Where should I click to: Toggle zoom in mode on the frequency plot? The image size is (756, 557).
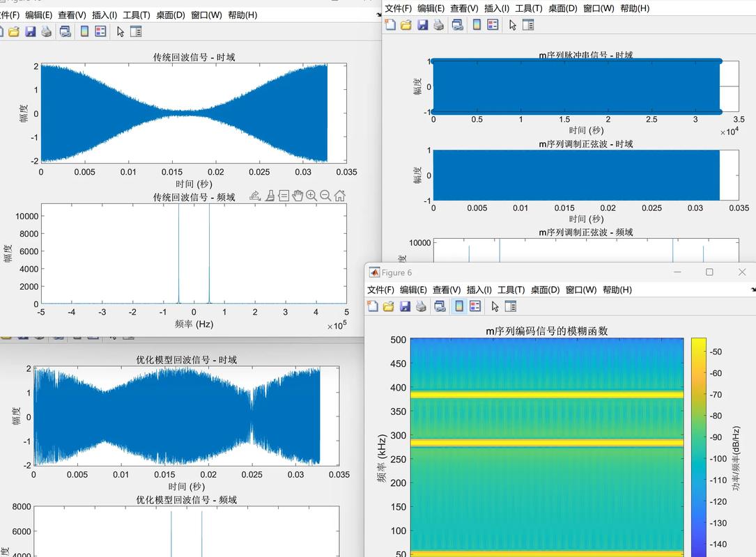click(311, 196)
